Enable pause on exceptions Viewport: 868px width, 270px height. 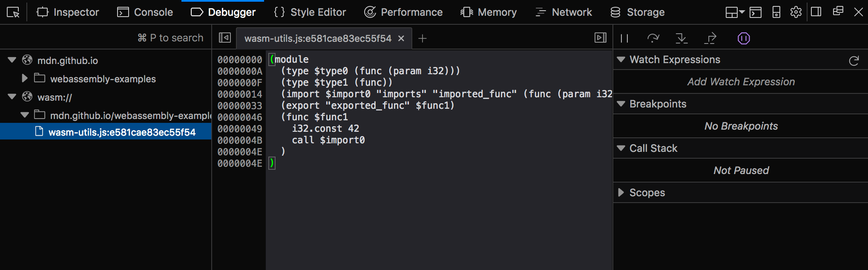pyautogui.click(x=743, y=38)
